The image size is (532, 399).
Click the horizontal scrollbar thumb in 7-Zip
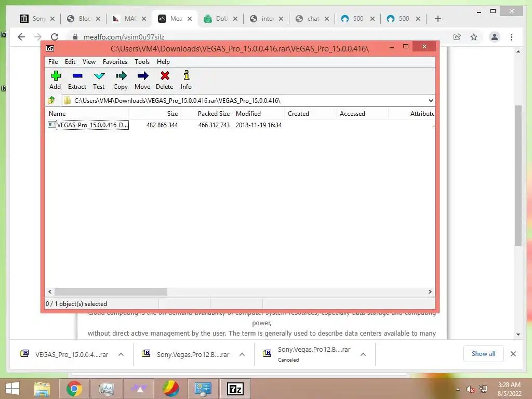(111, 292)
